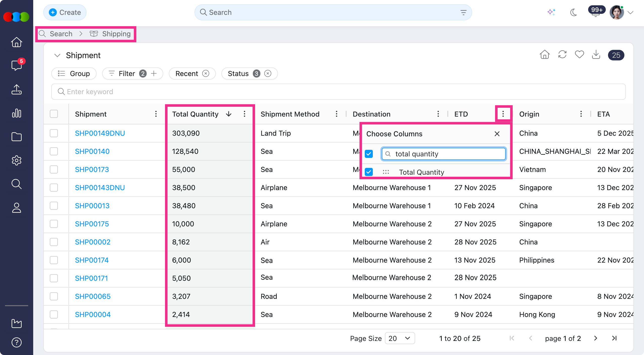The width and height of the screenshot is (644, 355).
Task: Expand the user account menu arrow
Action: click(630, 13)
